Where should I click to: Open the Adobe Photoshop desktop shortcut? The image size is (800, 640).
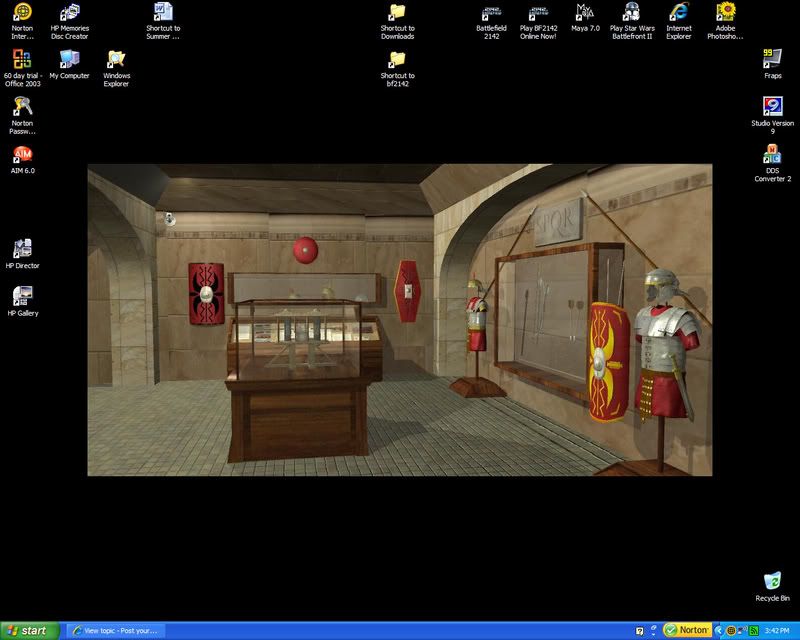pyautogui.click(x=726, y=20)
